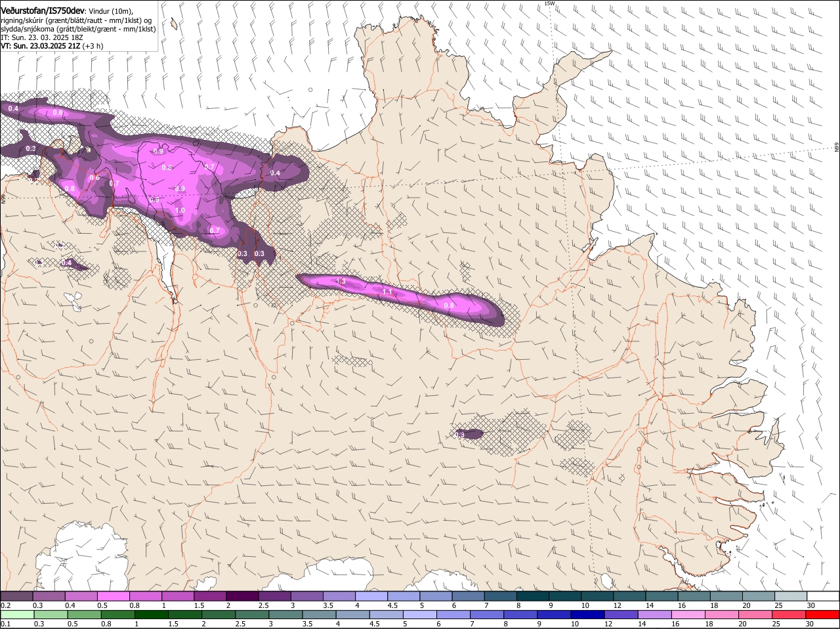Pick the red swatch after 30 in lower legend
Viewport: 840px width, 629px height.
(x=822, y=615)
